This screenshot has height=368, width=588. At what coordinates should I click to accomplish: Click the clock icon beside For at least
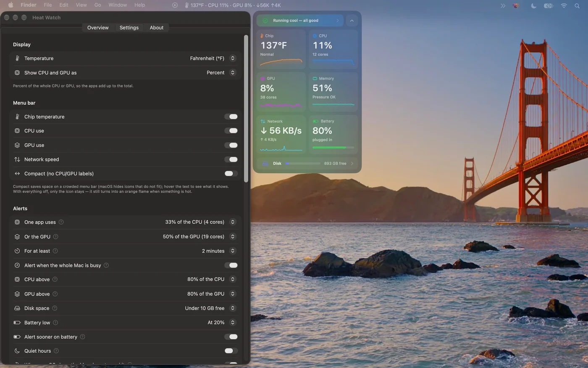point(17,251)
